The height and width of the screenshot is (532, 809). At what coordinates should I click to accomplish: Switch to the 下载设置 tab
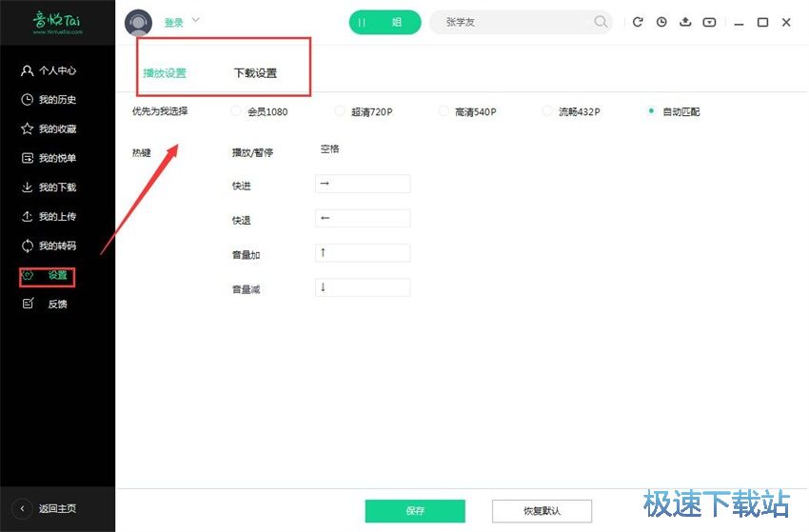pyautogui.click(x=255, y=73)
